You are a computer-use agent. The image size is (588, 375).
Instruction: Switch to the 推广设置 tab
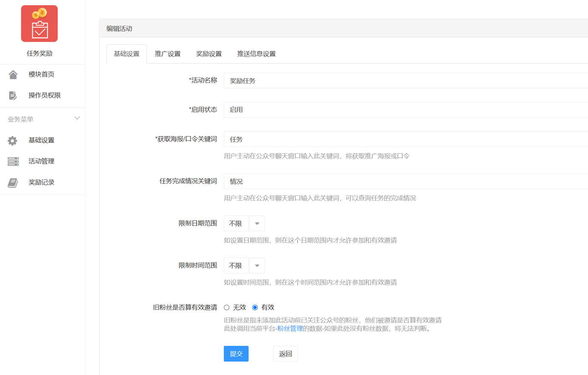click(168, 54)
